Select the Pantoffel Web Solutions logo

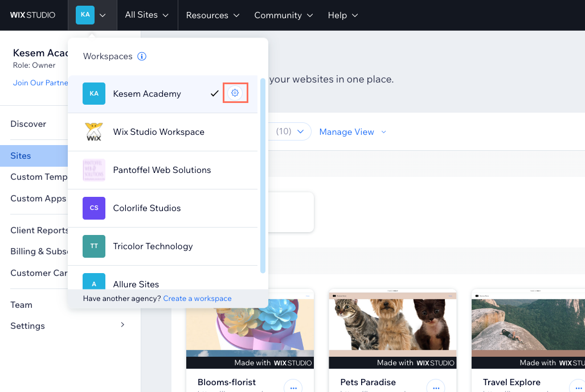94,170
